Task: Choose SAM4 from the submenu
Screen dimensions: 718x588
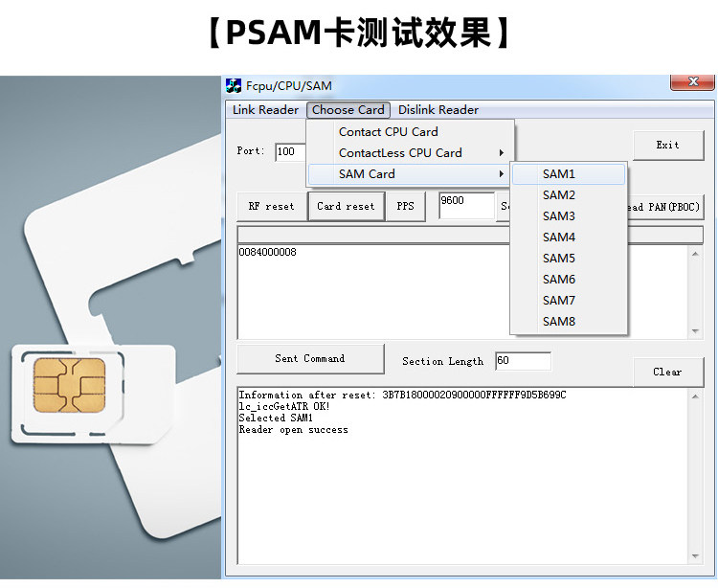Action: tap(569, 237)
